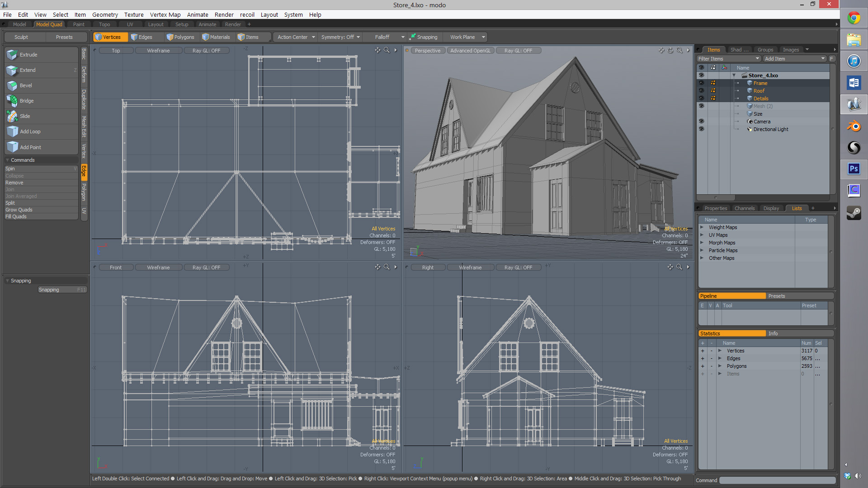Open the Add Item dropdown
The image size is (868, 488).
click(x=794, y=59)
